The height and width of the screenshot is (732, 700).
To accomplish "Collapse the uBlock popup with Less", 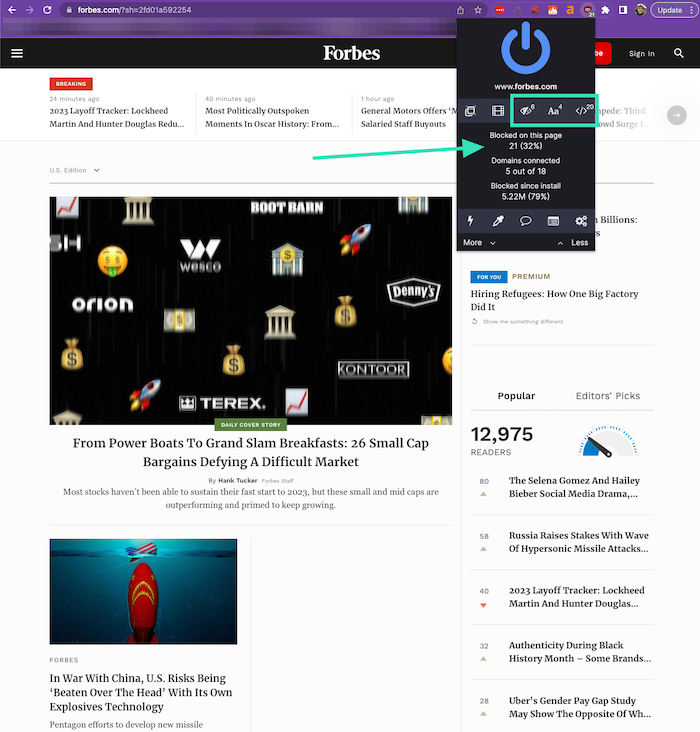I will pyautogui.click(x=573, y=243).
